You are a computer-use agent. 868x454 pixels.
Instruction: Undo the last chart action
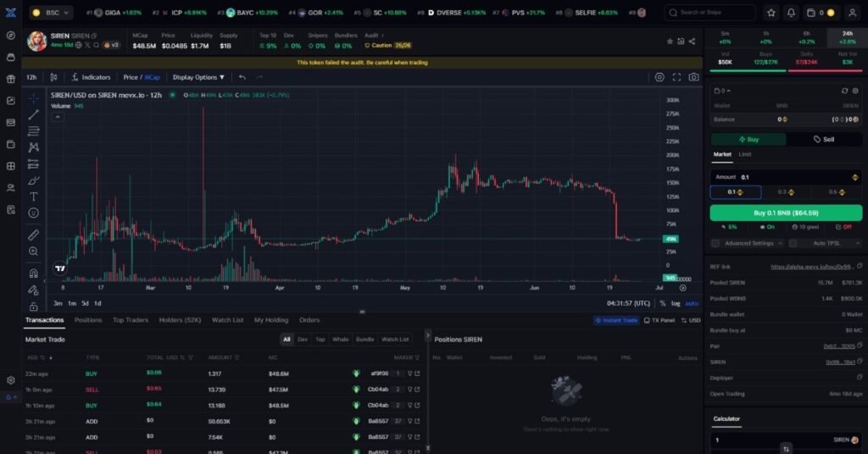[x=242, y=77]
